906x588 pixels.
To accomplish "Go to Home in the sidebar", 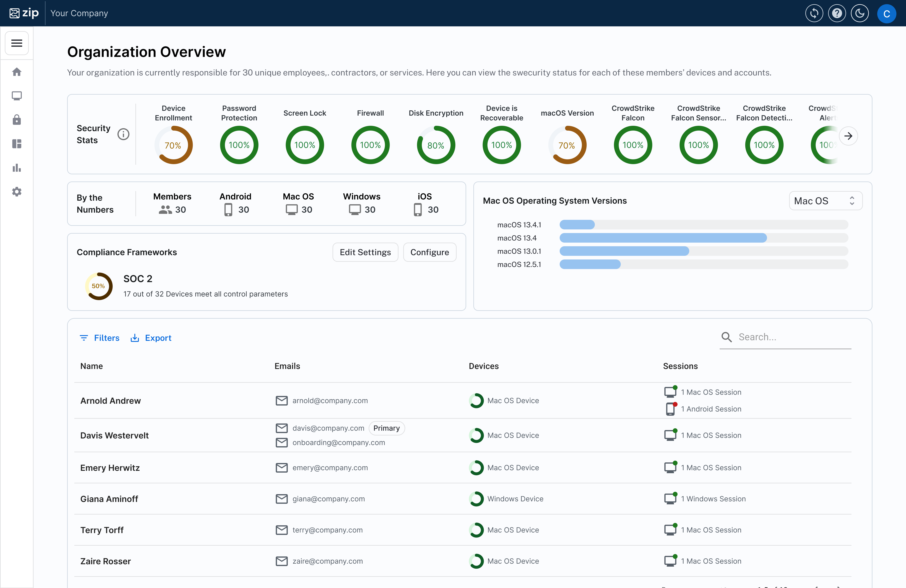I will coord(17,72).
